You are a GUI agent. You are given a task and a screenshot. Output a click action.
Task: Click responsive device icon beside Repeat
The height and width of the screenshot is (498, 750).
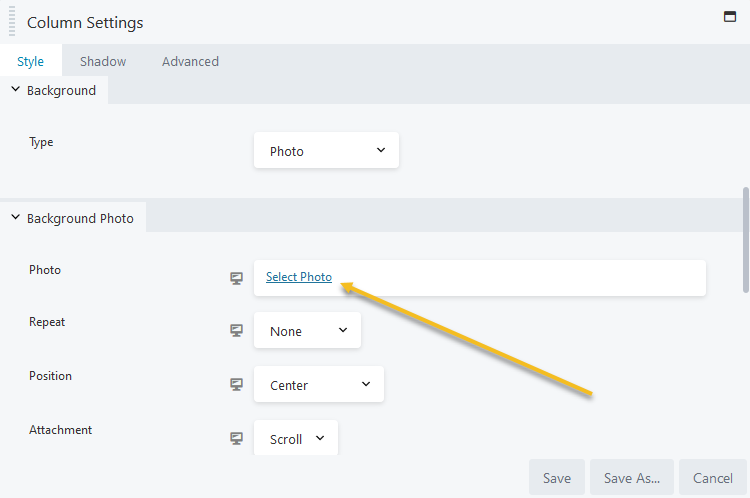click(236, 330)
